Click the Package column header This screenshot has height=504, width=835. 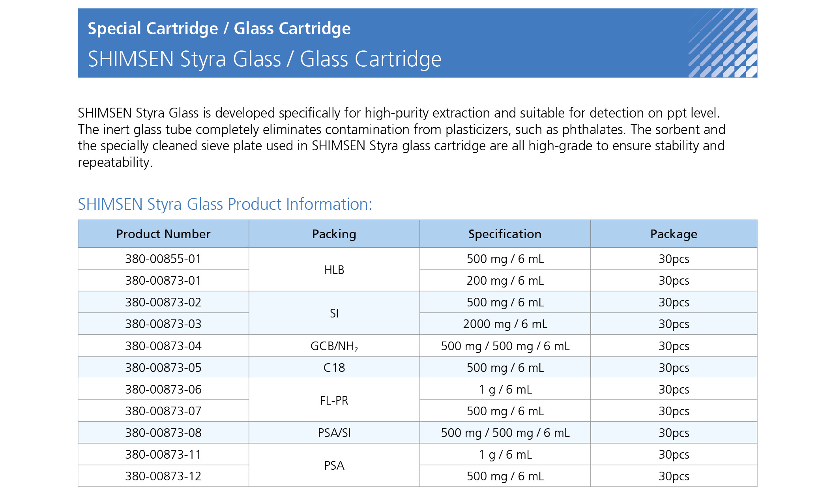674,234
